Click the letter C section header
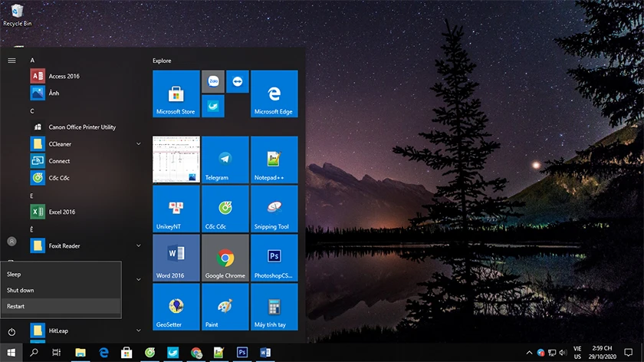Viewport: 644px width, 362px height. [32, 111]
